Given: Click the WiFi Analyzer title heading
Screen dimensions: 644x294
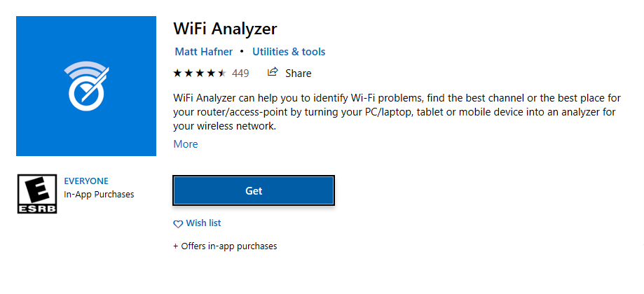Looking at the screenshot, I should pyautogui.click(x=225, y=29).
